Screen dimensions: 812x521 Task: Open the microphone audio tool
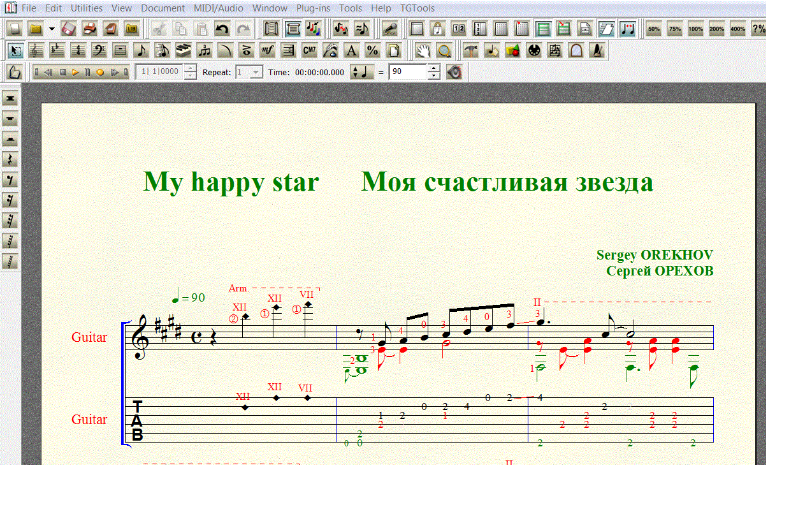click(x=390, y=29)
